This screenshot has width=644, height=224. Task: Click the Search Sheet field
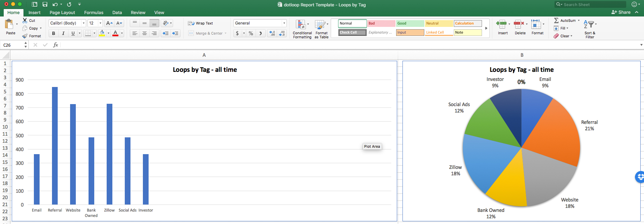590,4
